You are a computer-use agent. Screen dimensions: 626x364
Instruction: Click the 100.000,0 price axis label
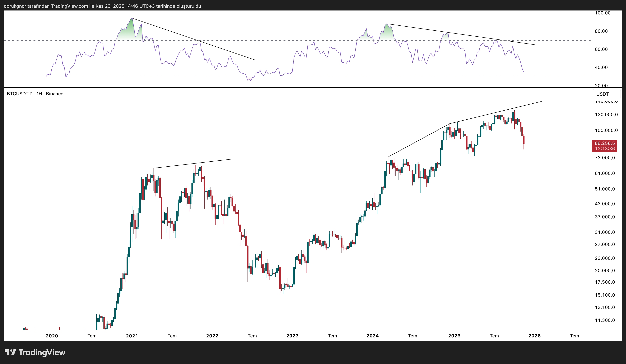coord(606,130)
